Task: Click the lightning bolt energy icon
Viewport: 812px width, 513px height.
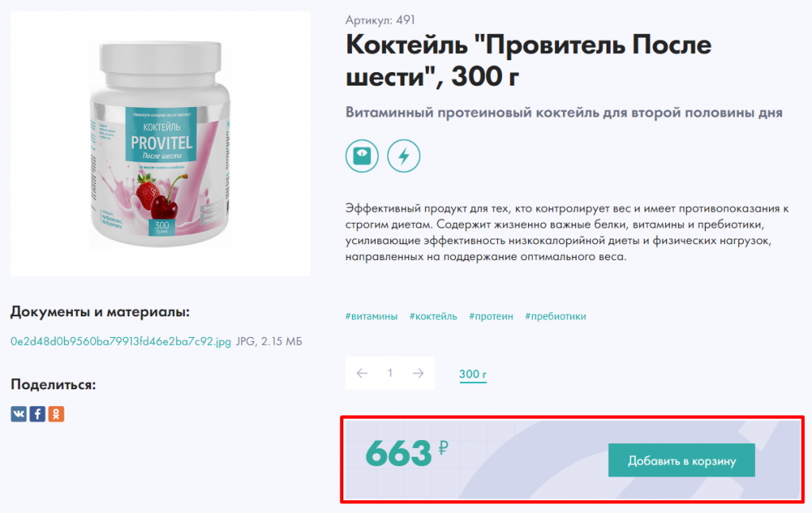Action: click(404, 156)
